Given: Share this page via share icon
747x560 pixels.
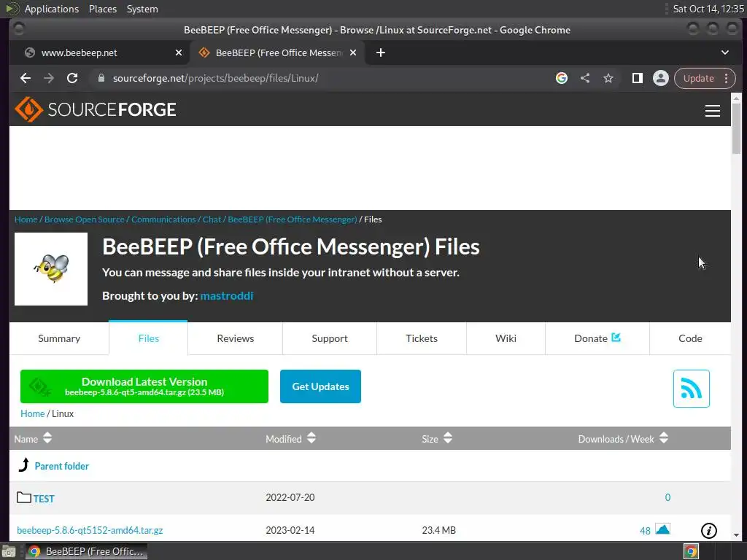Looking at the screenshot, I should [585, 78].
